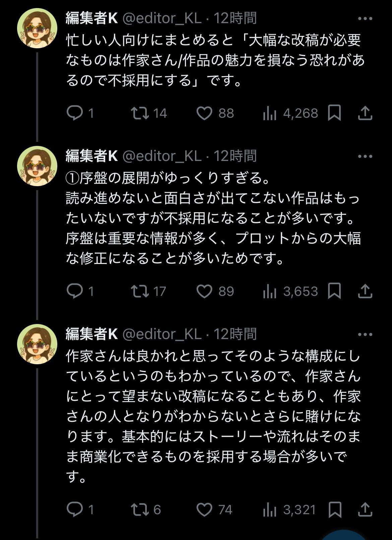The height and width of the screenshot is (540, 392).
Task: Retweet the second tweet with 17 reposts
Action: tap(140, 291)
